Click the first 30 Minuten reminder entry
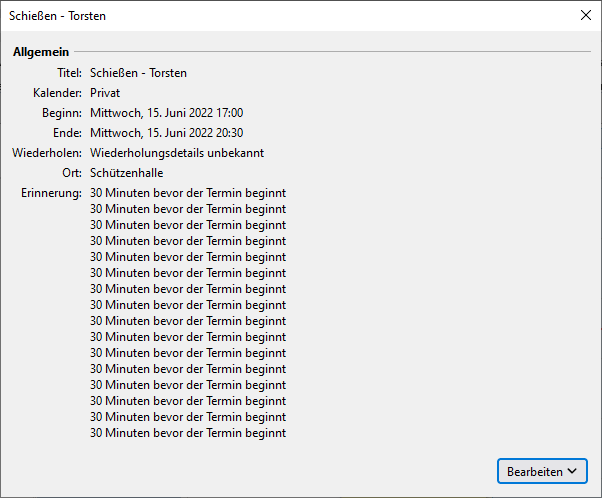Image resolution: width=602 pixels, height=498 pixels. [x=188, y=193]
